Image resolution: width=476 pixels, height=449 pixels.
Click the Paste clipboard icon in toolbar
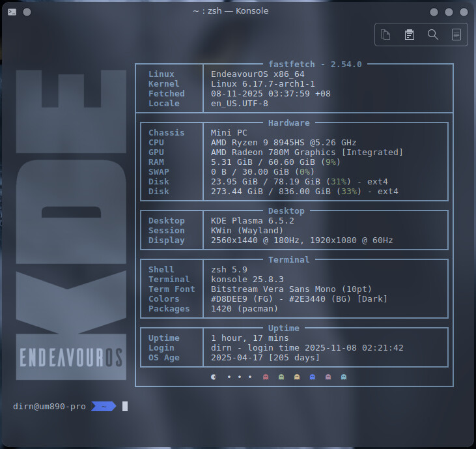[x=409, y=35]
